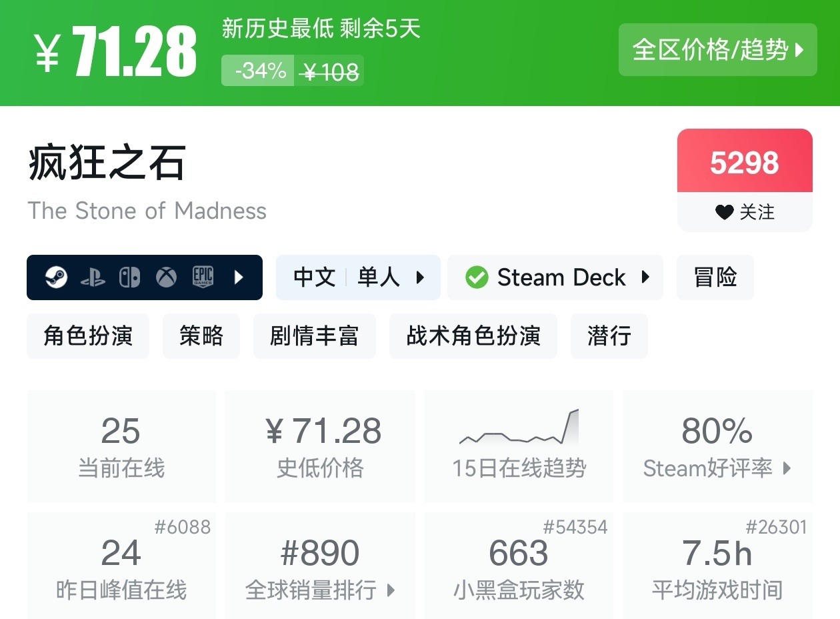Image resolution: width=840 pixels, height=619 pixels.
Task: Click the Epic Games platform icon
Action: click(203, 277)
